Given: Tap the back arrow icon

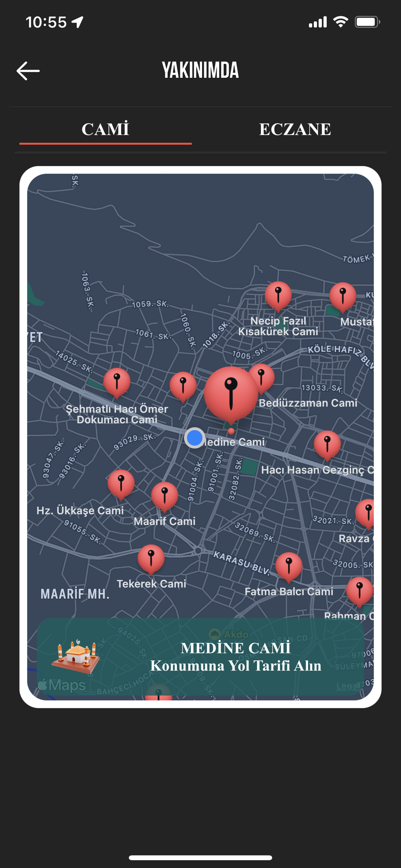Looking at the screenshot, I should pyautogui.click(x=28, y=71).
